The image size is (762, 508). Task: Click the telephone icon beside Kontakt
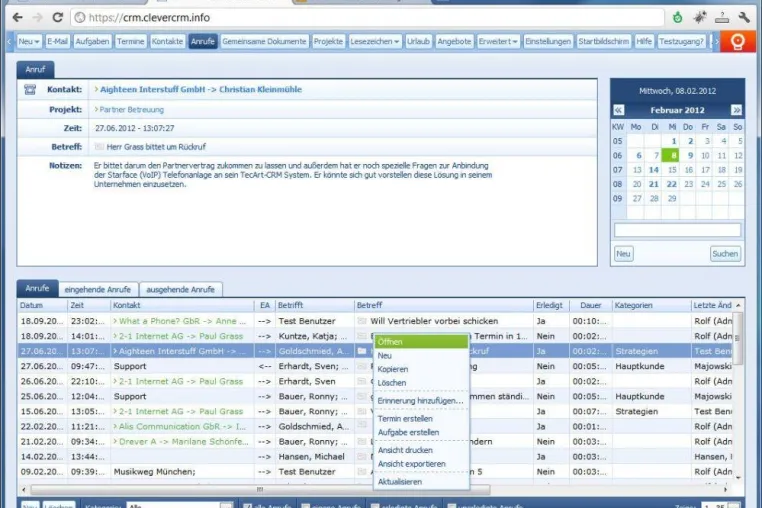click(x=30, y=89)
